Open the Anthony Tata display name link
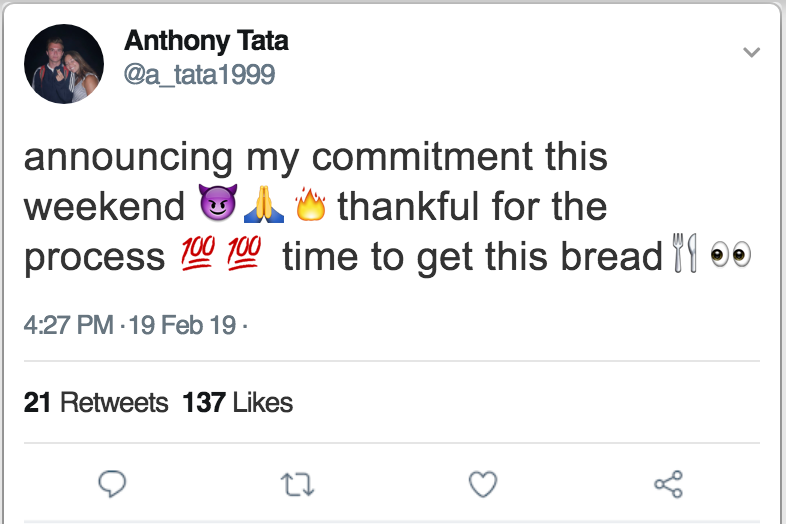This screenshot has width=786, height=524. pos(206,41)
